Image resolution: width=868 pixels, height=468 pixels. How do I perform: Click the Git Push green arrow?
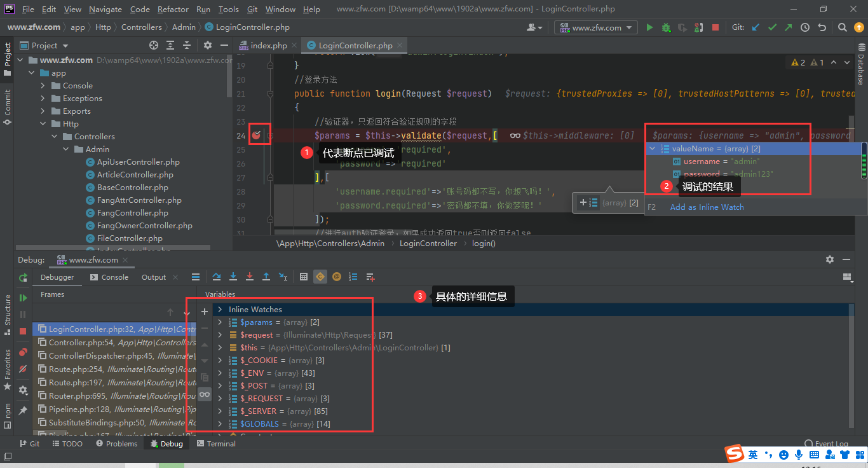click(x=789, y=27)
